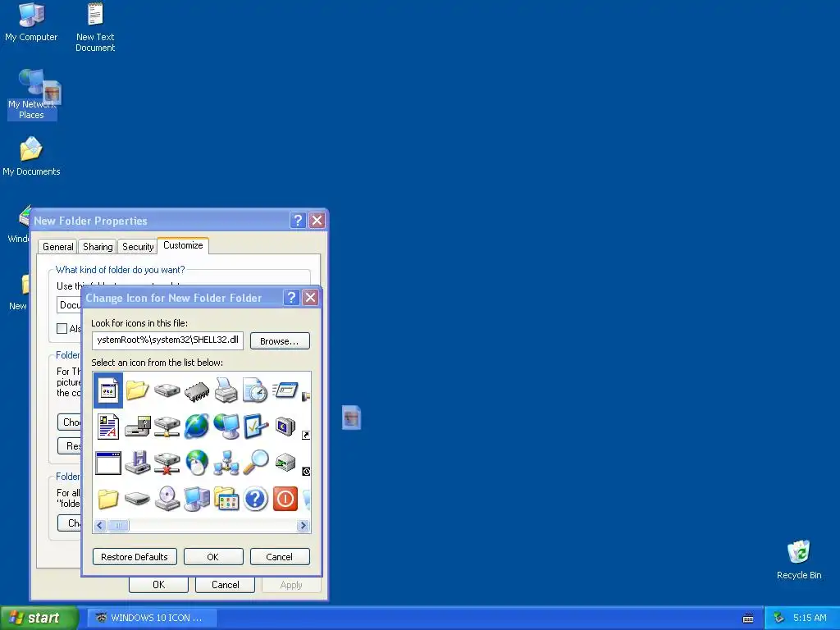840x630 pixels.
Task: Choose the folder with programs window icon
Action: (226, 499)
